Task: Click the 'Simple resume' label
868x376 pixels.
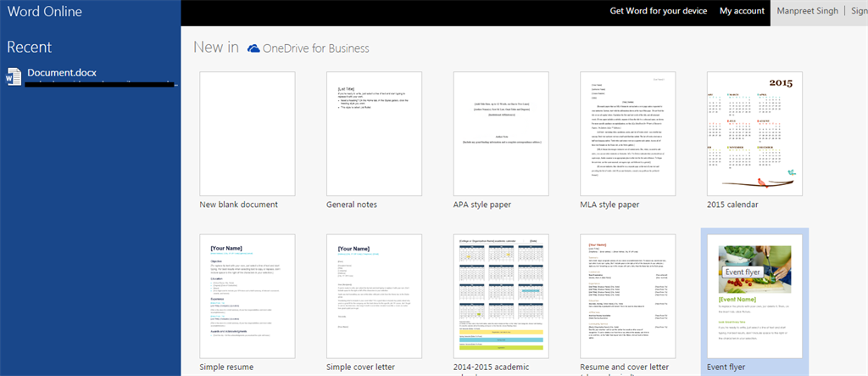Action: coord(225,368)
